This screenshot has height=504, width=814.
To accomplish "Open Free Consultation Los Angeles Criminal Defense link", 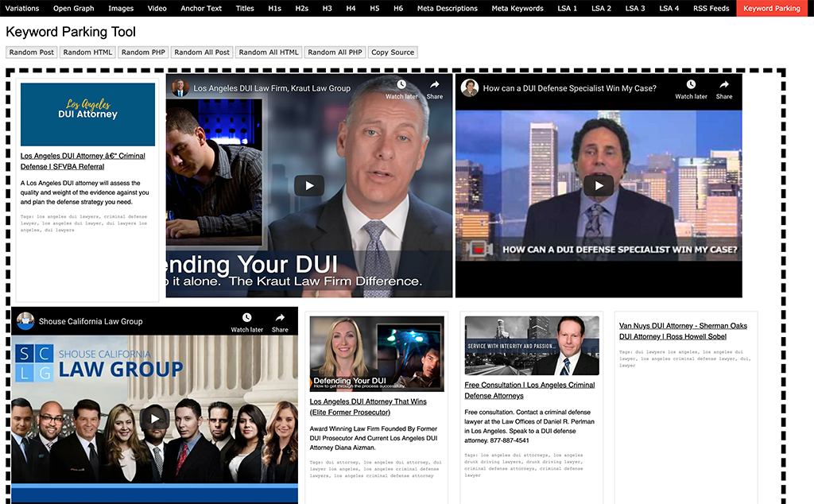I will click(x=529, y=390).
